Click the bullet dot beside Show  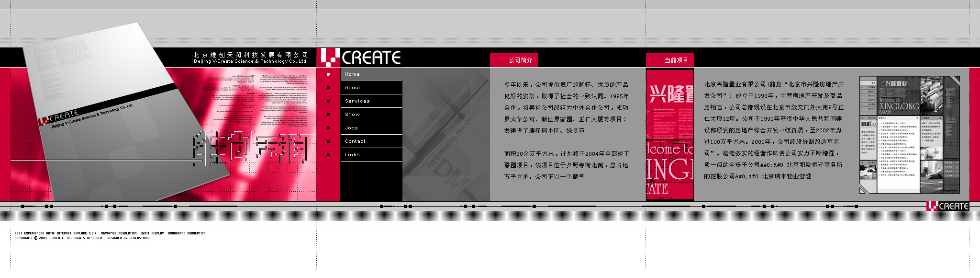(x=328, y=115)
